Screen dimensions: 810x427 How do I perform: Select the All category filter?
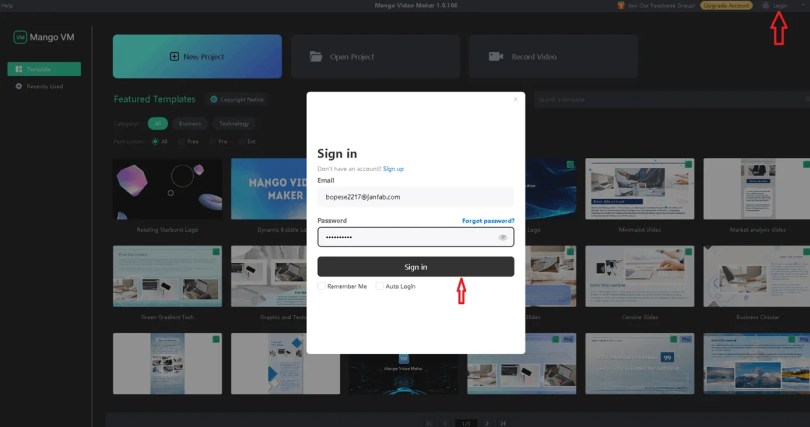pos(158,123)
